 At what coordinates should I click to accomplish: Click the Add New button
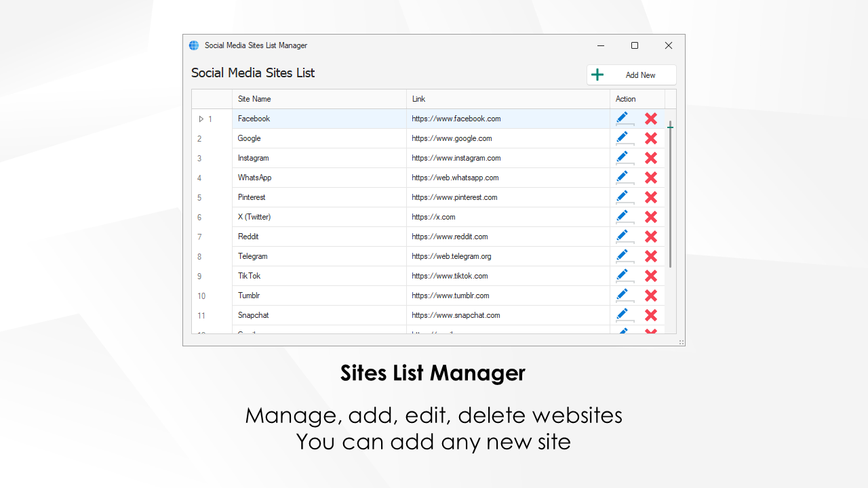pyautogui.click(x=631, y=75)
